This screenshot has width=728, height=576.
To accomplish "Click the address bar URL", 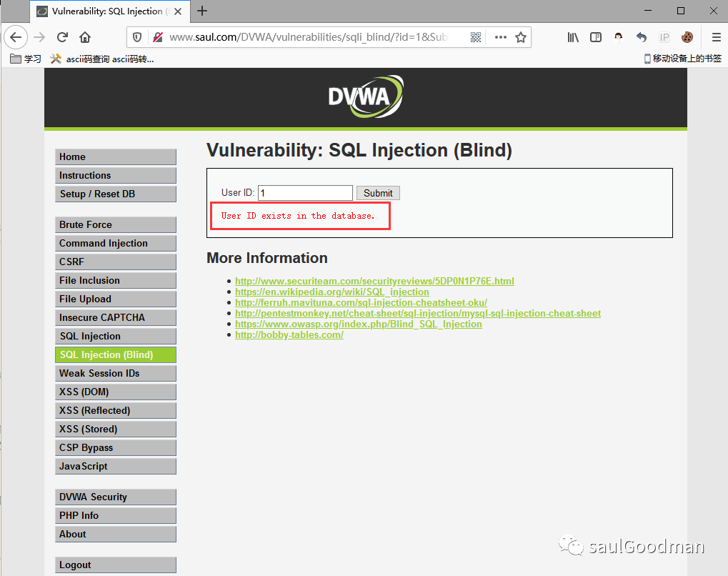I will 308,37.
